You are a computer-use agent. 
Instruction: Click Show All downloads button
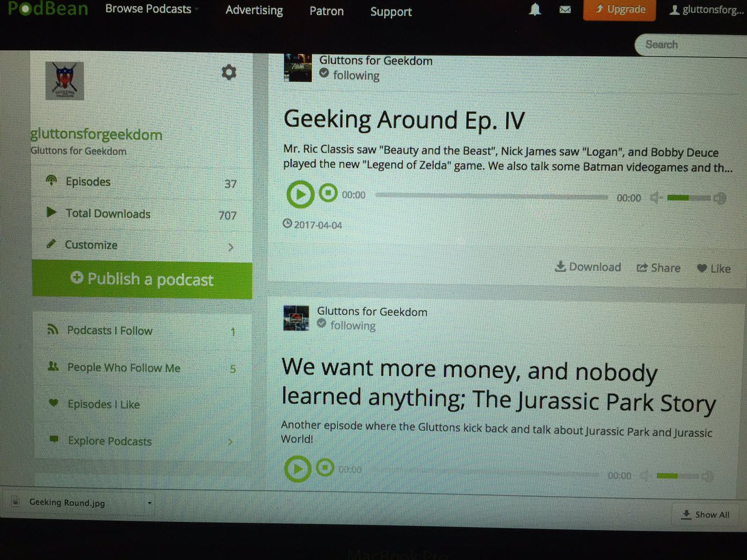(706, 515)
